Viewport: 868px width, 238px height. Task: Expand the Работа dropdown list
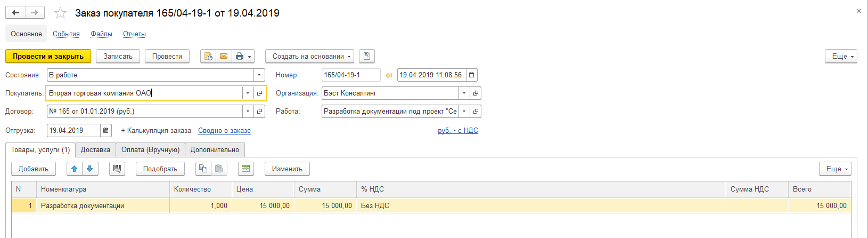pos(464,111)
